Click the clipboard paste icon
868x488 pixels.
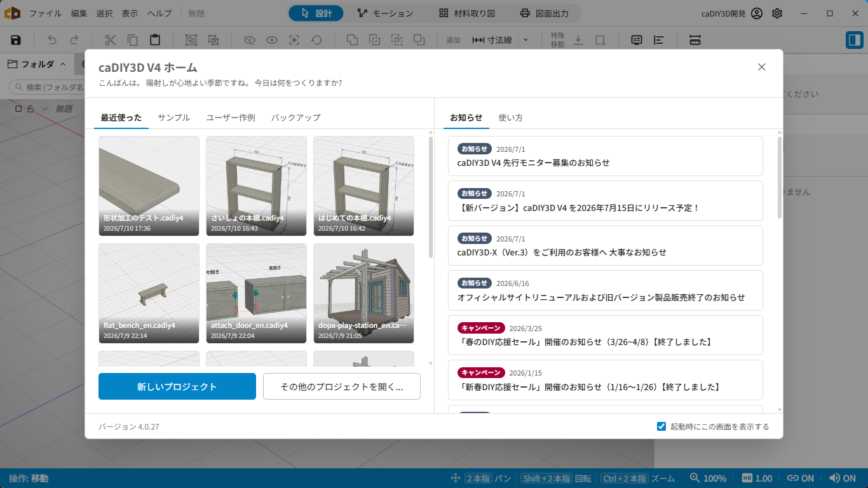155,40
